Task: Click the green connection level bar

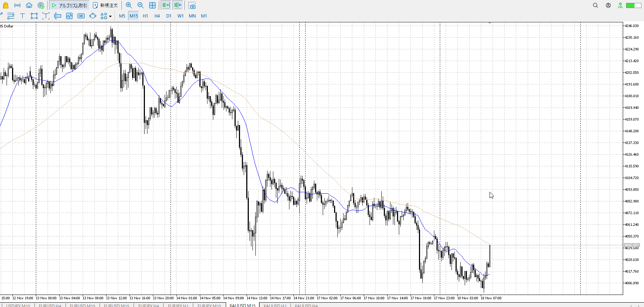Action: click(x=633, y=5)
